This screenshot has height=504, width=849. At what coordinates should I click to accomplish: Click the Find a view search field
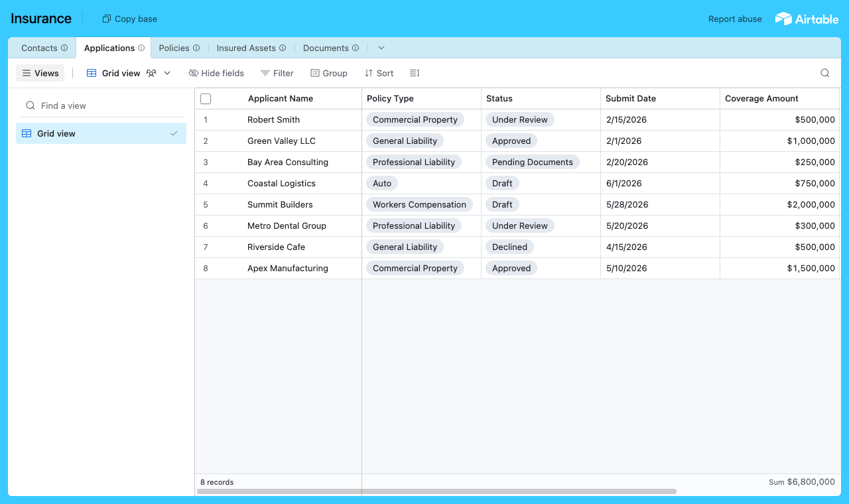point(101,105)
